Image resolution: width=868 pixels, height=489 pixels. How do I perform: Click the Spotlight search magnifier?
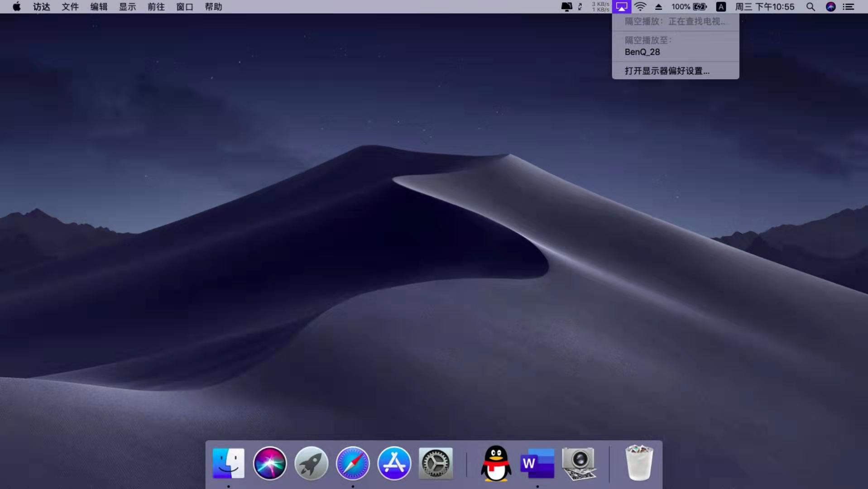coord(810,7)
